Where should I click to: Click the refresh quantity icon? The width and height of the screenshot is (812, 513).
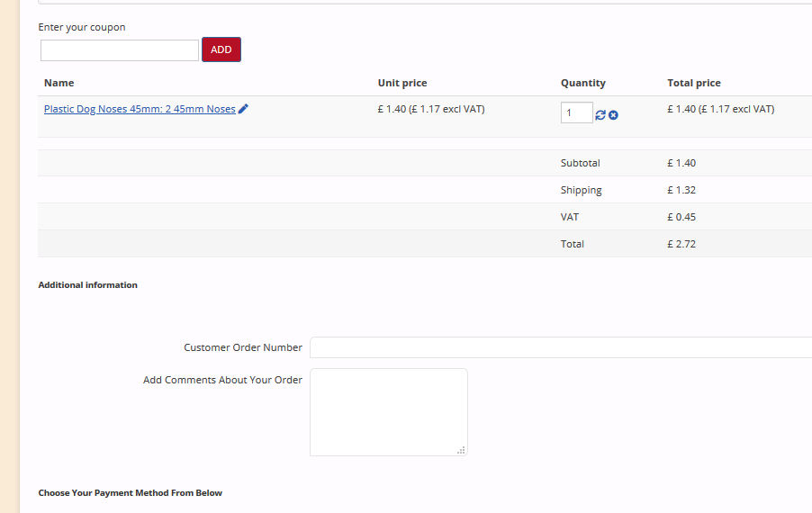coord(600,114)
